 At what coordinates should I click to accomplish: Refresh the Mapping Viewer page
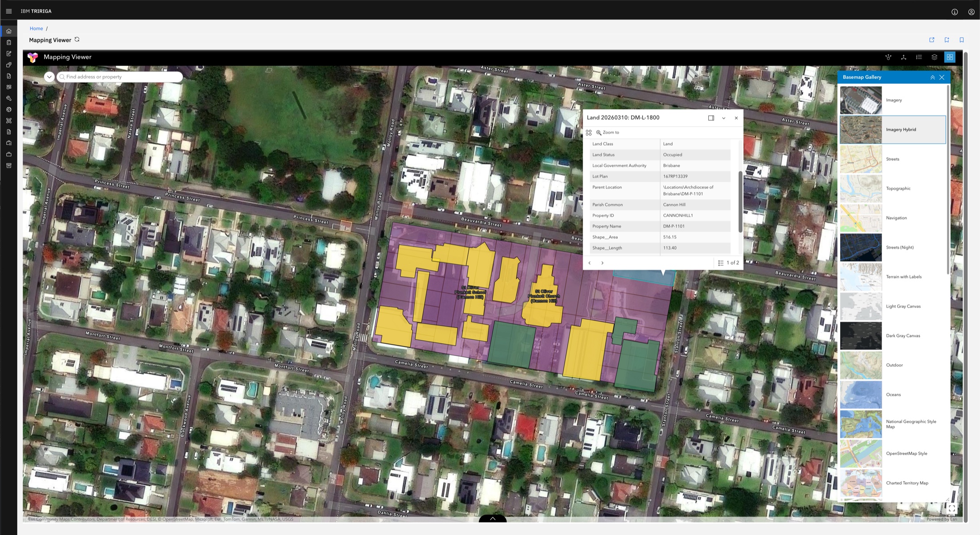click(77, 40)
